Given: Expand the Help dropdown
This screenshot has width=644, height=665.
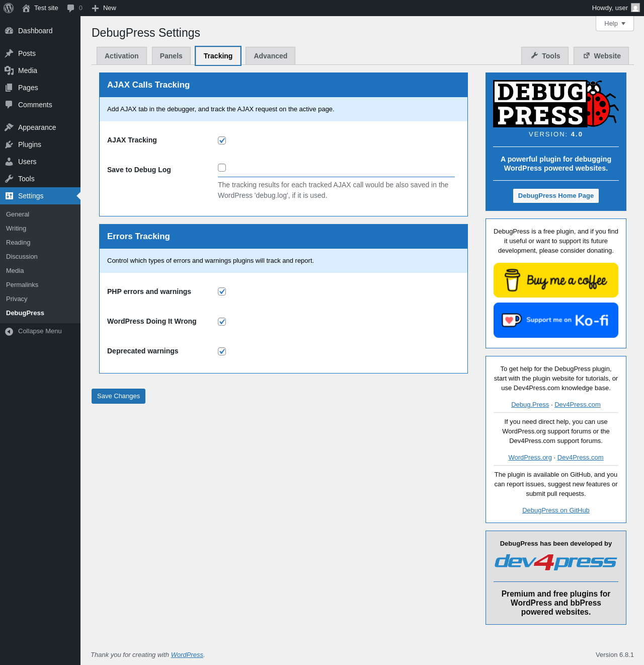Looking at the screenshot, I should (615, 24).
